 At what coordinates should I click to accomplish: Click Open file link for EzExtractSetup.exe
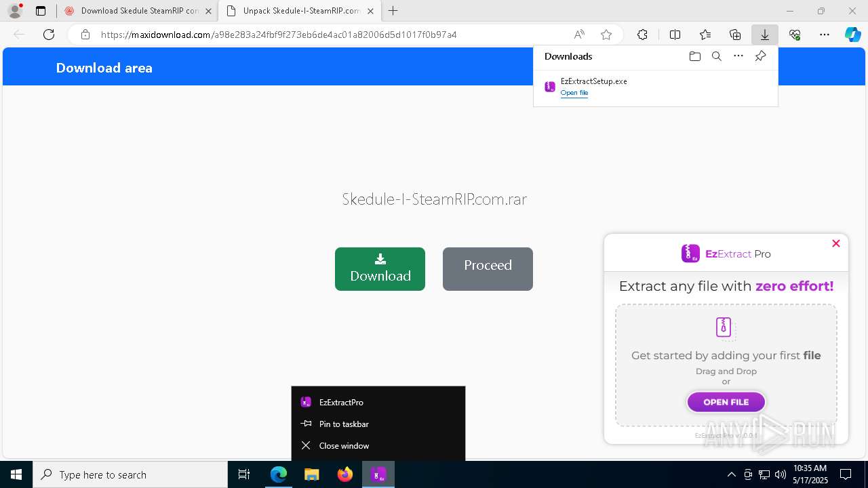click(x=574, y=93)
